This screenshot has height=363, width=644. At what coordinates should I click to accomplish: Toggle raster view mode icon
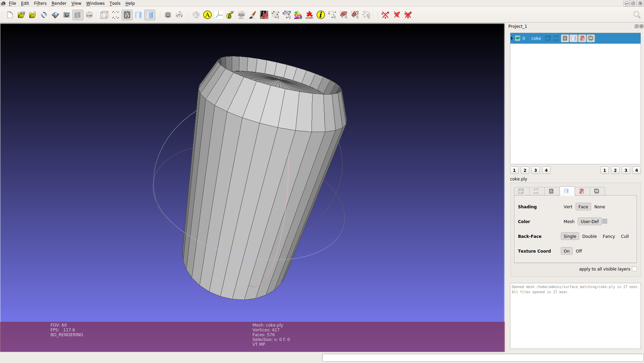89,15
